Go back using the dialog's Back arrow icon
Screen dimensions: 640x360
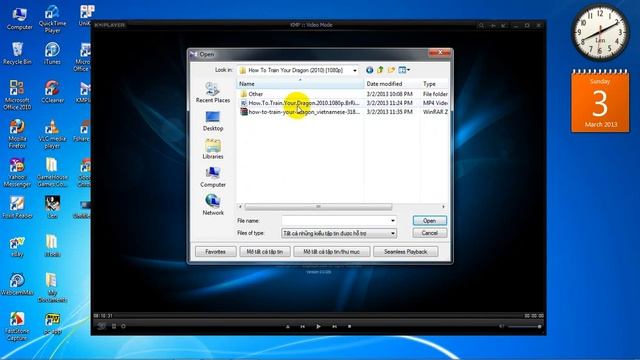[x=369, y=70]
